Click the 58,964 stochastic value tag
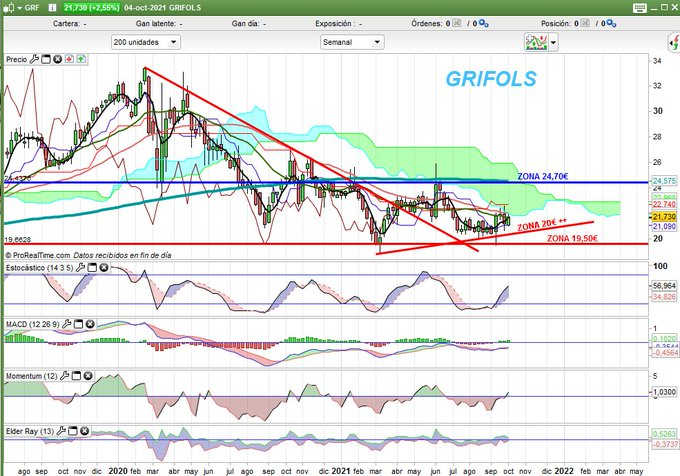This screenshot has width=680, height=476. coord(664,286)
